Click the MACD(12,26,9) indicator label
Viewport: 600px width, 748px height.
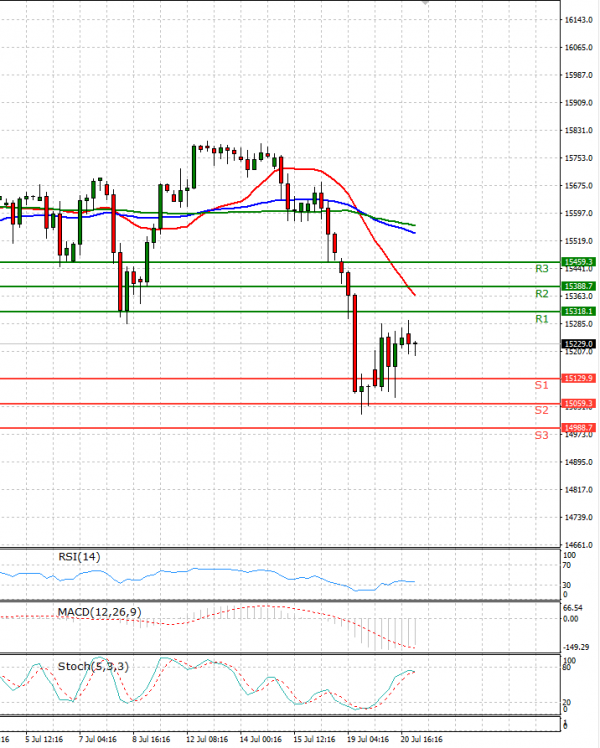point(99,612)
